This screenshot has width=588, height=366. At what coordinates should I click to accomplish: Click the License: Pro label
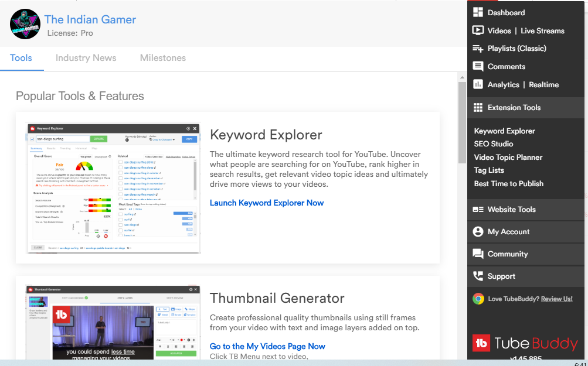[x=70, y=33]
